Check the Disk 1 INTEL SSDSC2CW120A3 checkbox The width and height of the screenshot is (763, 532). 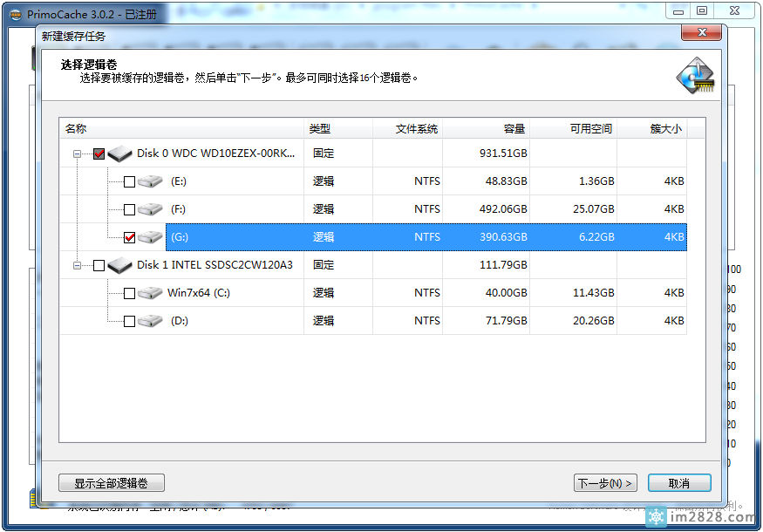tap(99, 265)
